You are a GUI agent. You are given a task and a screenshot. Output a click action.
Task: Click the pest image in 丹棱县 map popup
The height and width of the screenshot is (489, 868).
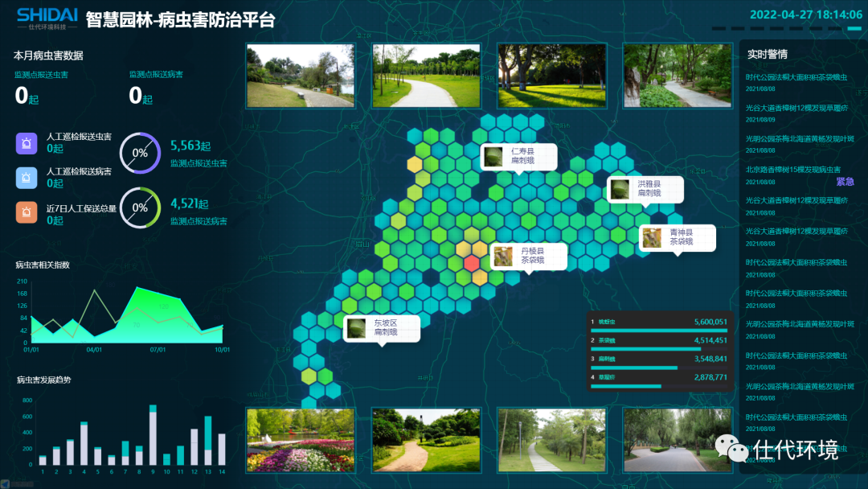[503, 256]
